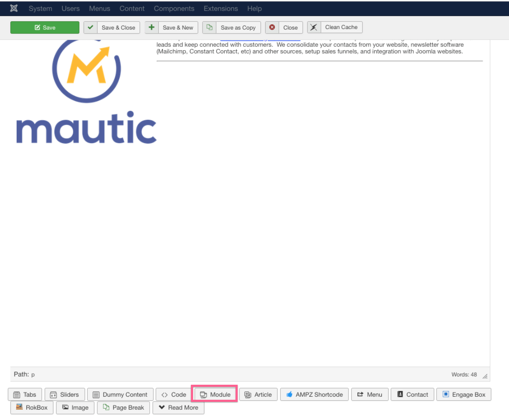509x420 pixels.
Task: Open the Users menu
Action: point(71,9)
